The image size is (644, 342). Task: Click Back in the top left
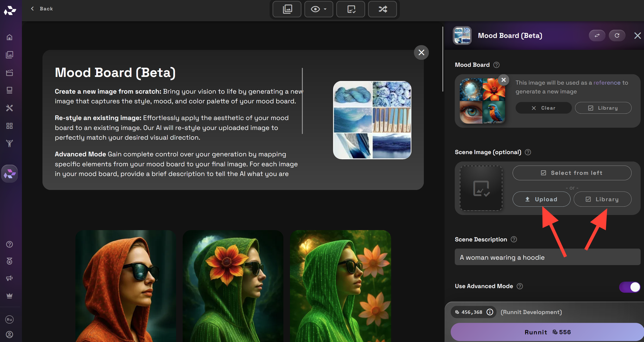point(42,9)
